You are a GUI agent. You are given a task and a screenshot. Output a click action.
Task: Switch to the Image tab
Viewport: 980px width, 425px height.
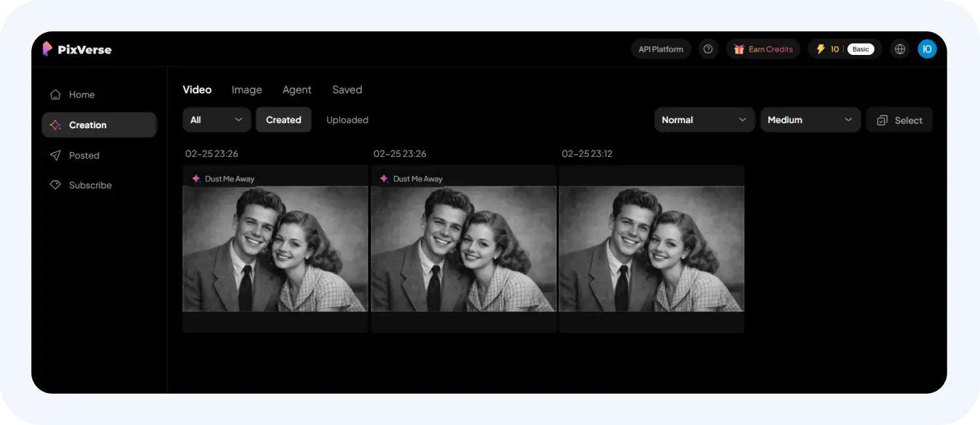(246, 90)
